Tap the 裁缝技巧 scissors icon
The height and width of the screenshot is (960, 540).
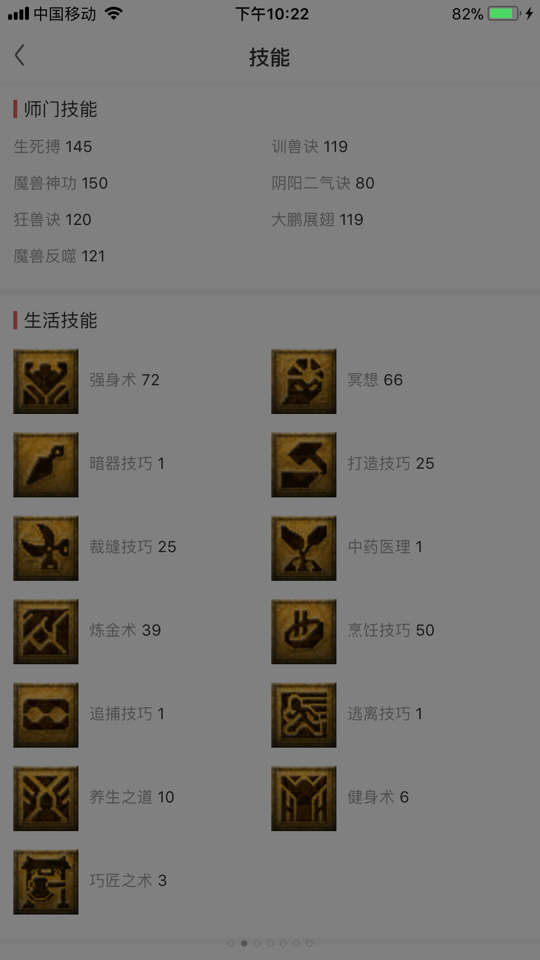click(46, 548)
